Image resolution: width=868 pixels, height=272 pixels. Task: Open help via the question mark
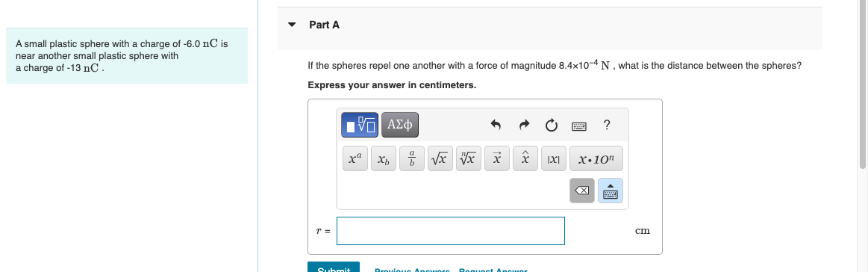[607, 126]
